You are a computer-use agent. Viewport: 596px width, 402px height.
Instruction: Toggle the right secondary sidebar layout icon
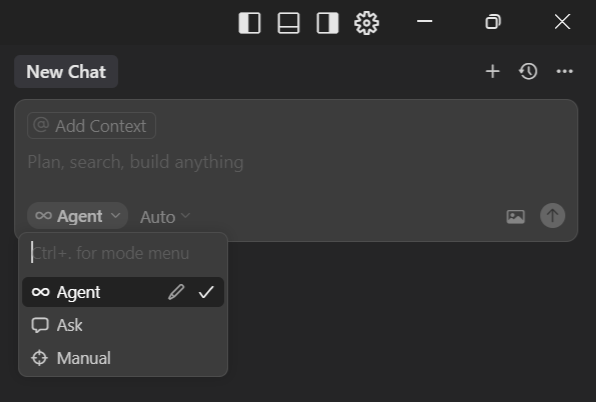327,23
